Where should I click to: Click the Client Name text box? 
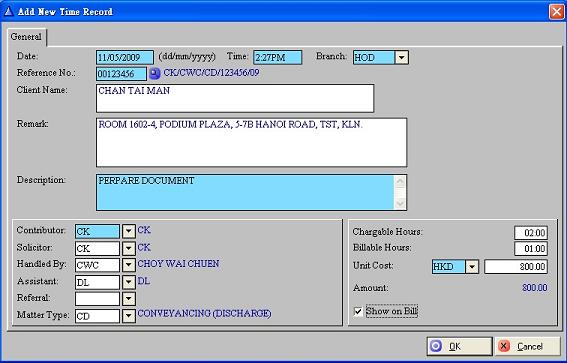coord(235,98)
